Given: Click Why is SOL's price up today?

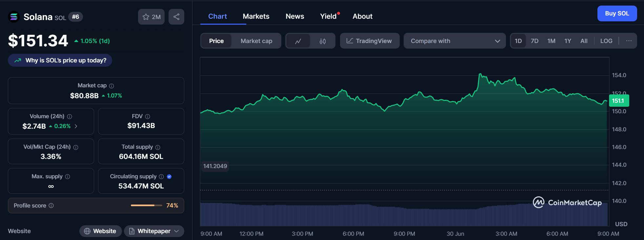Looking at the screenshot, I should click(60, 60).
